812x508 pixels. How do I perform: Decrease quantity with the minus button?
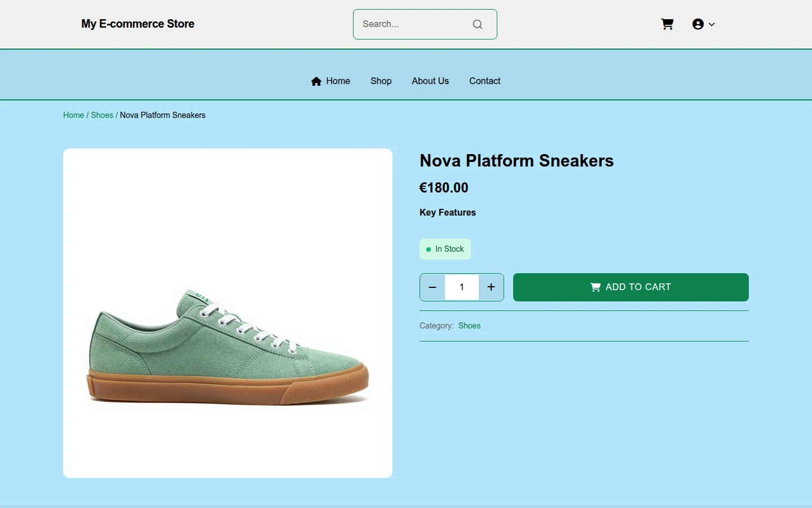(x=433, y=287)
